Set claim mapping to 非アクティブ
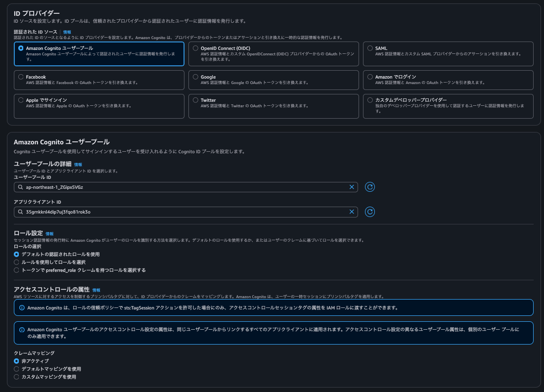 click(x=16, y=361)
